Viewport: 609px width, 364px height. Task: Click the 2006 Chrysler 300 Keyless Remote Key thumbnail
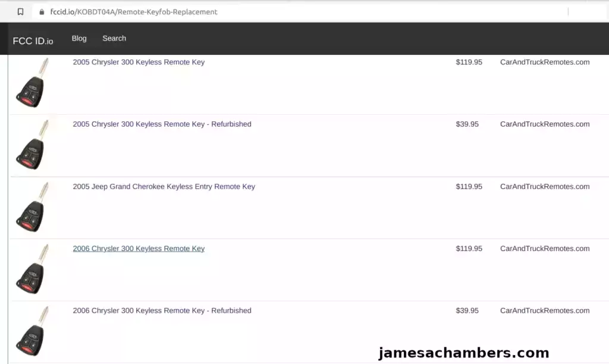33,269
